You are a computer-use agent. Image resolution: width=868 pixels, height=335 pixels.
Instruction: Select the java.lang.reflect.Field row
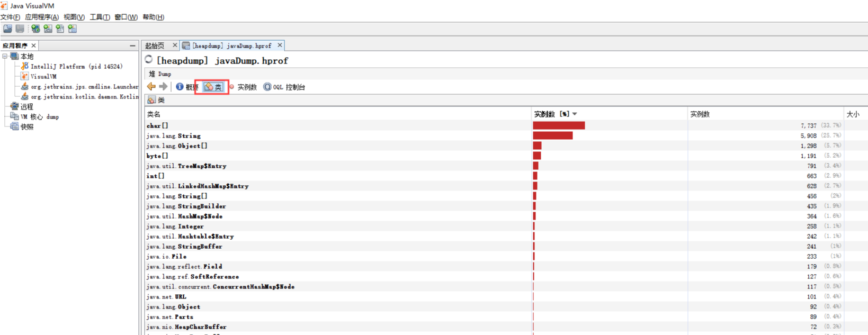coord(506,266)
